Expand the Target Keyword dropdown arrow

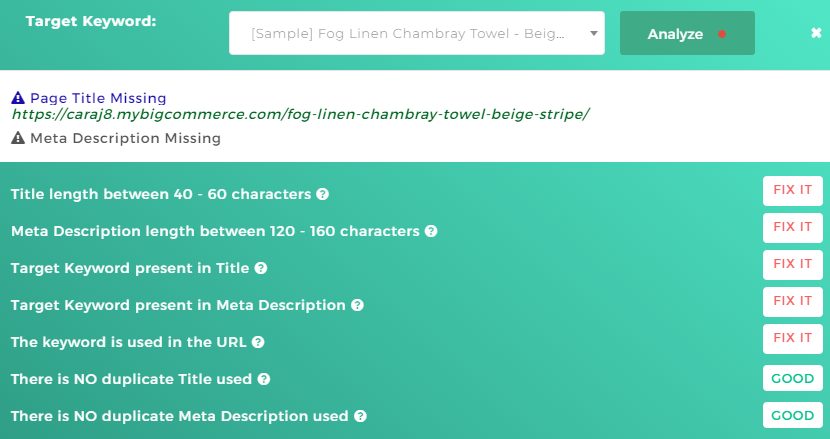pyautogui.click(x=594, y=33)
